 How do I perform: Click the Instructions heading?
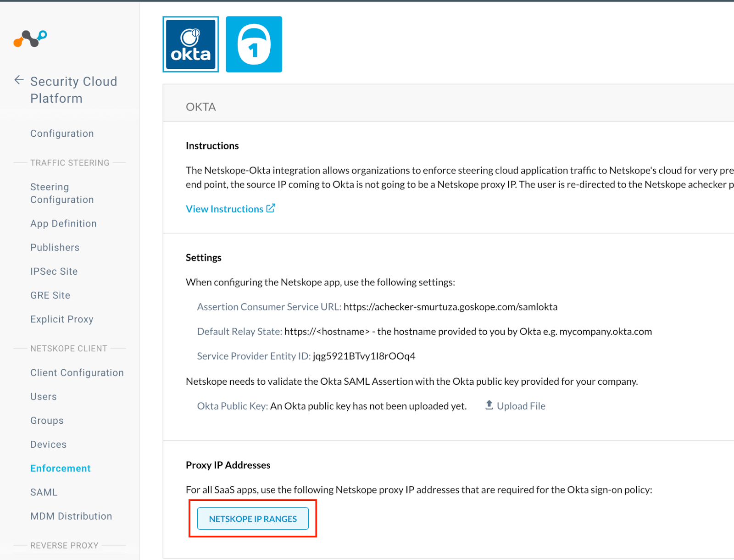212,146
